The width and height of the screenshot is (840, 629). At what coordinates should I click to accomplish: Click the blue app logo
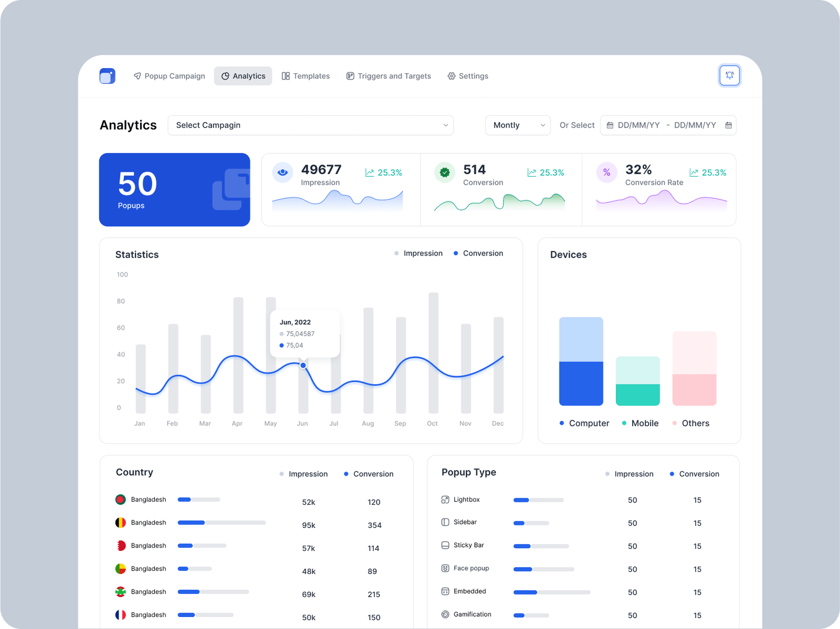(x=107, y=76)
